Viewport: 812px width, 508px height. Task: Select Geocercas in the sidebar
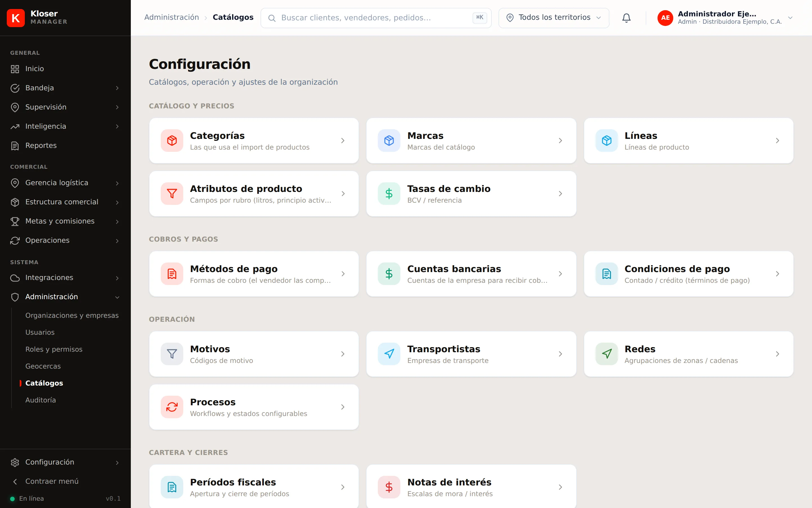(43, 366)
